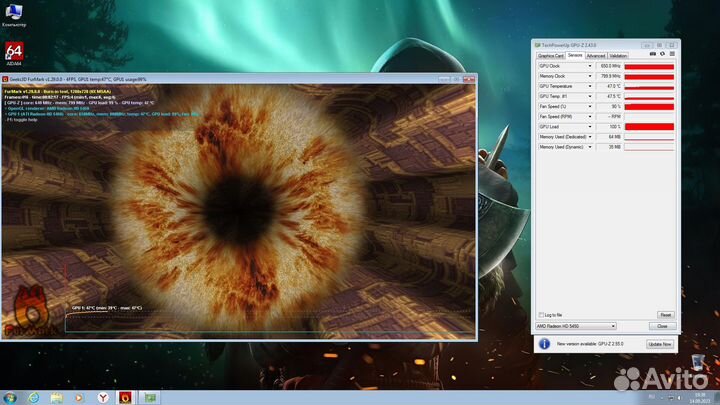This screenshot has height=405, width=720.
Task: Open the volume icon in system tray
Action: click(680, 397)
